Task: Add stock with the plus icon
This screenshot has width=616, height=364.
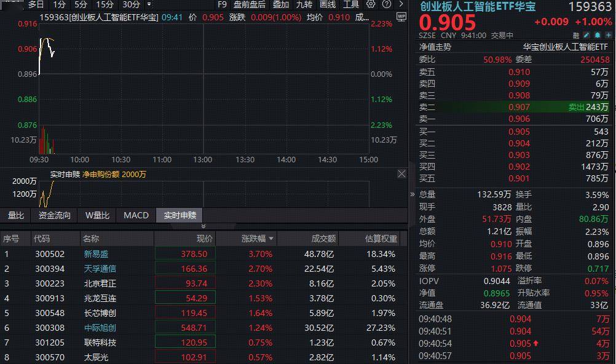Action: (x=609, y=36)
